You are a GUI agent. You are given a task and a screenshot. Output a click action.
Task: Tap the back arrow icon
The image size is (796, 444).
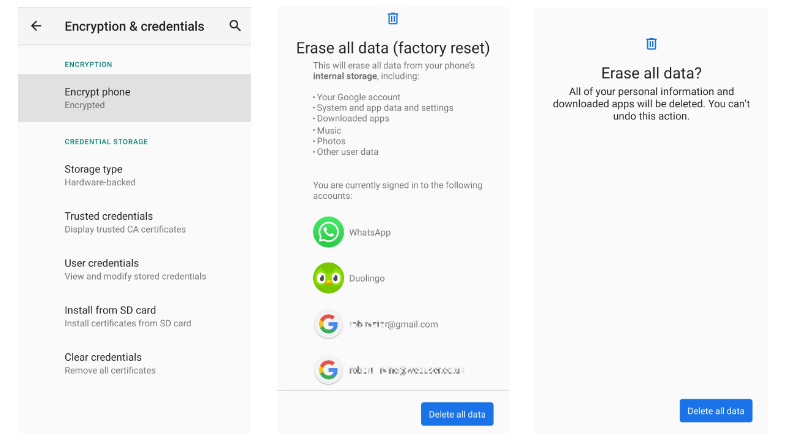click(37, 26)
